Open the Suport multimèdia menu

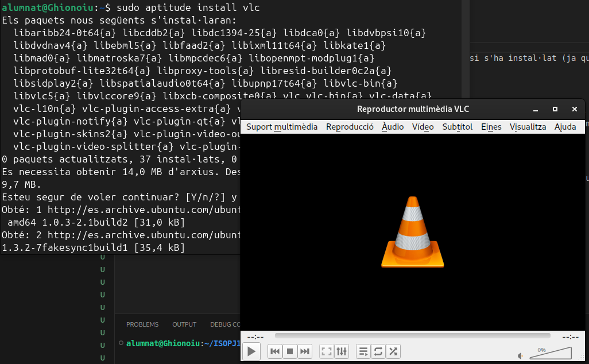pyautogui.click(x=282, y=127)
